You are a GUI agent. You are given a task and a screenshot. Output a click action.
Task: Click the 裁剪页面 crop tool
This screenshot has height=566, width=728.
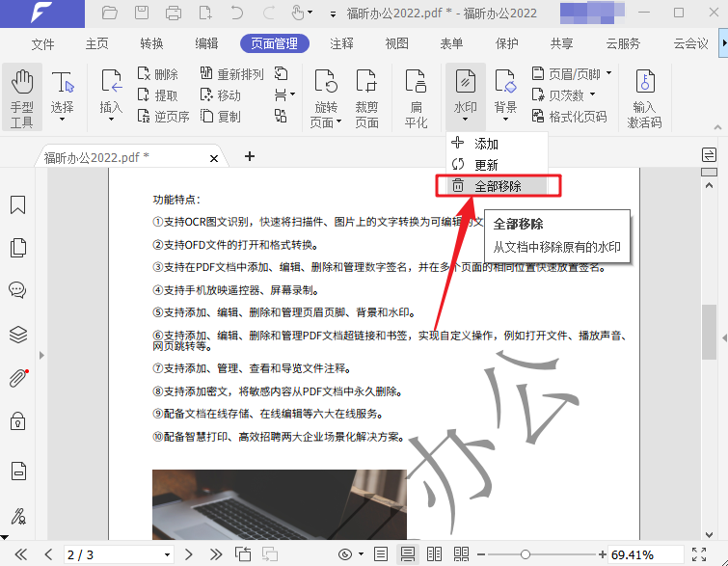pyautogui.click(x=366, y=97)
